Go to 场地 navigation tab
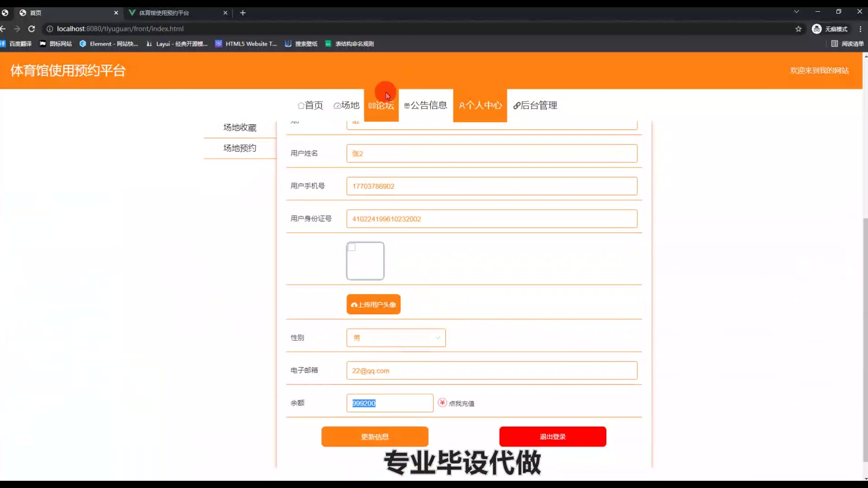 click(x=346, y=105)
